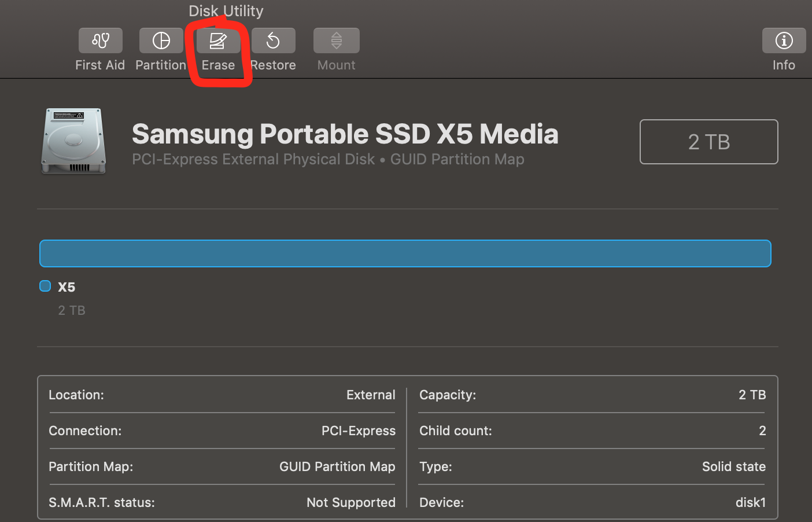The width and height of the screenshot is (812, 522).
Task: Select the Connection PCI-Express row
Action: (222, 431)
